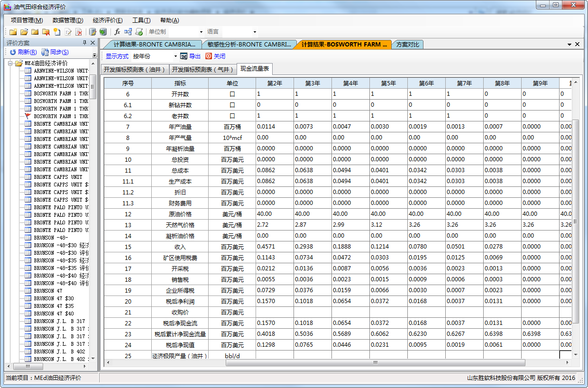This screenshot has height=388, width=588.
Task: Click the 导出 export button
Action: (x=191, y=56)
